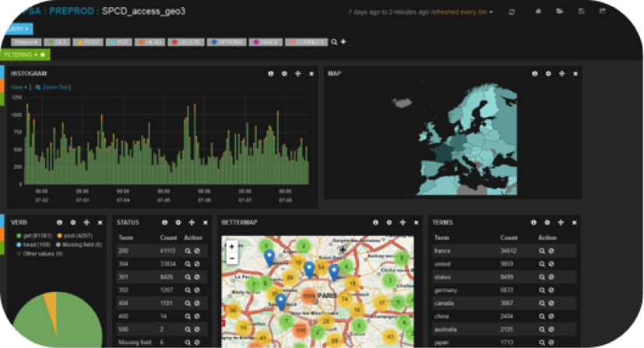Open Bettermap panel info icon
Image resolution: width=644 pixels, height=348 pixels.
coord(375,223)
